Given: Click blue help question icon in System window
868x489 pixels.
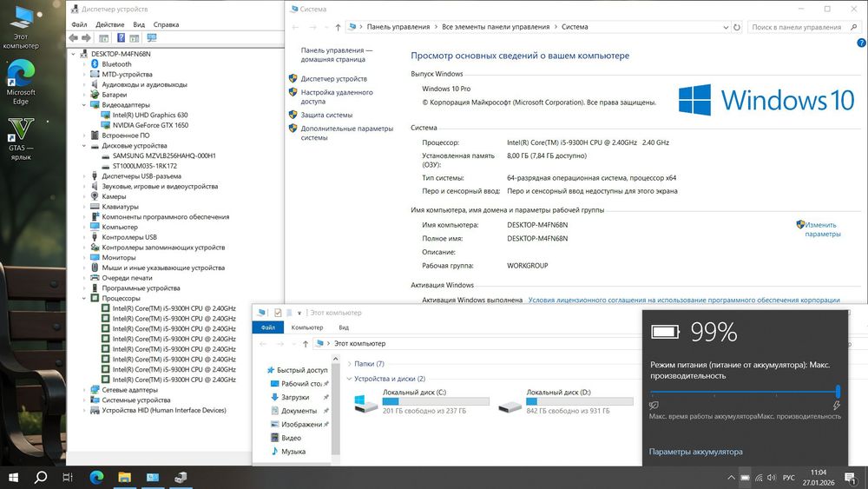Looking at the screenshot, I should pyautogui.click(x=861, y=43).
